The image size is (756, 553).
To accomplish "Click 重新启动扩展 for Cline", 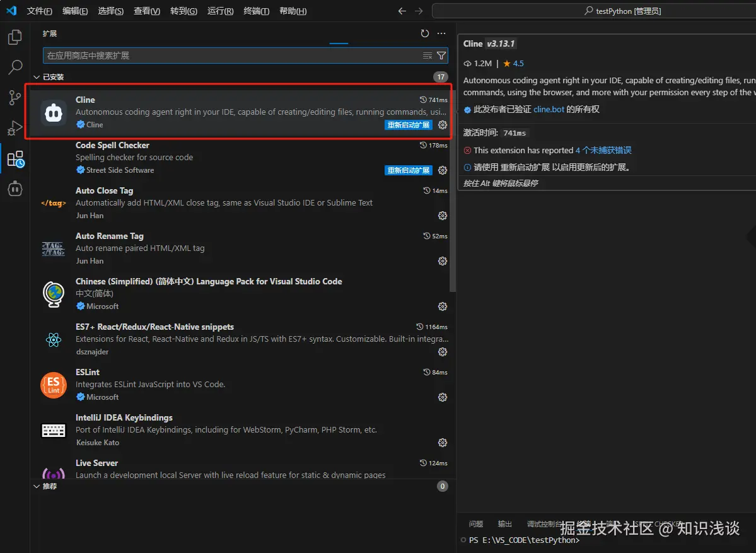I will (x=409, y=125).
